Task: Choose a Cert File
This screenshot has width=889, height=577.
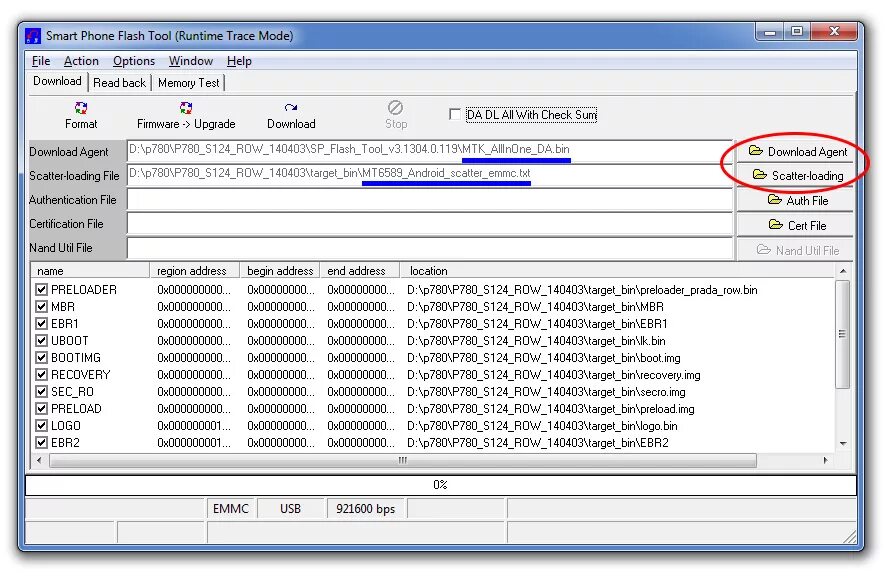Action: tap(797, 226)
